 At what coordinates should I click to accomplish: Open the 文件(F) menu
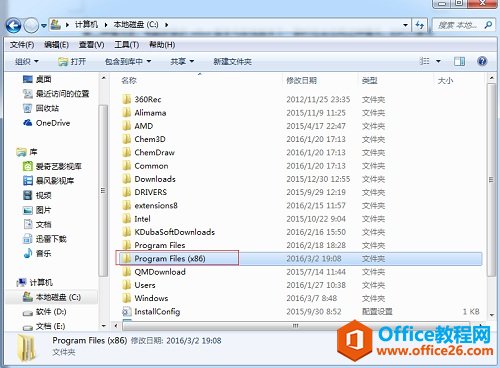click(x=22, y=45)
